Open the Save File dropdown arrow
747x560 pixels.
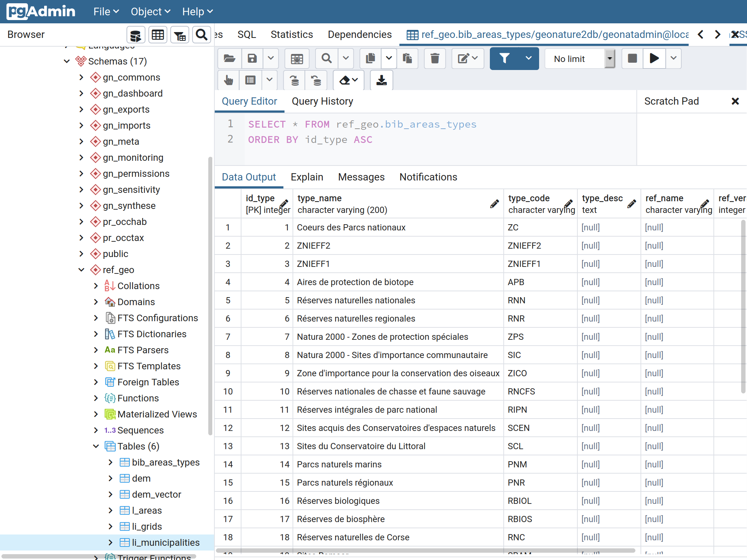point(271,58)
